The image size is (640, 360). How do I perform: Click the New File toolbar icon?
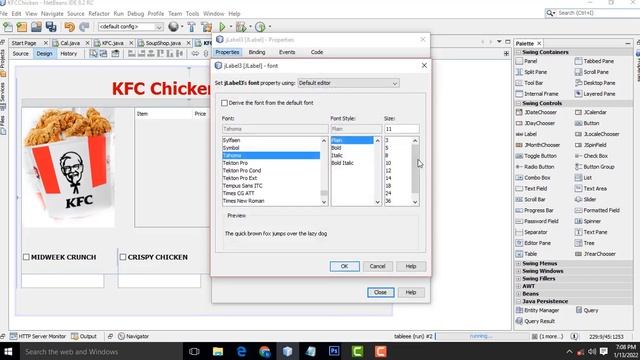tap(8, 27)
